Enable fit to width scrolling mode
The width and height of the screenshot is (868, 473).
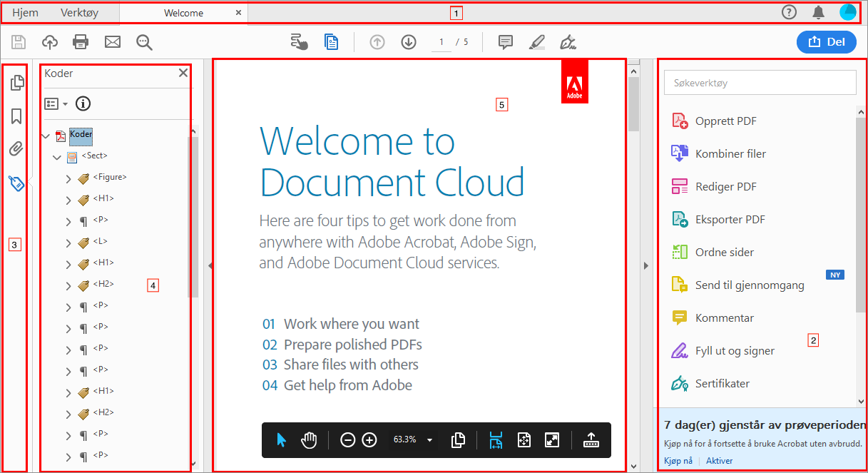tap(496, 440)
